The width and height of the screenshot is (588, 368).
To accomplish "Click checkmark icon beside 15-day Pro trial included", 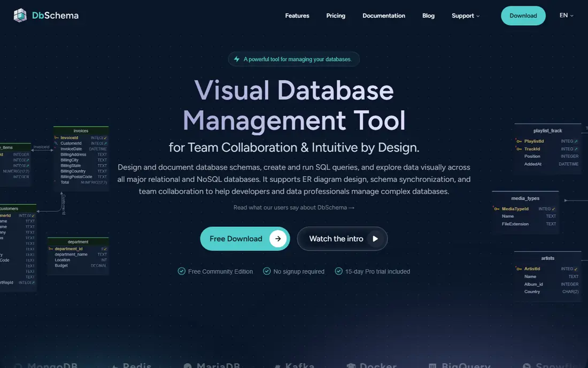I will 338,271.
